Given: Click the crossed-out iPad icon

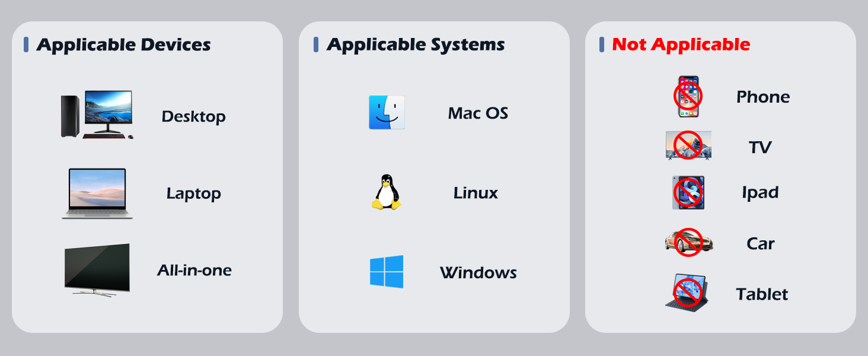Looking at the screenshot, I should pyautogui.click(x=688, y=192).
